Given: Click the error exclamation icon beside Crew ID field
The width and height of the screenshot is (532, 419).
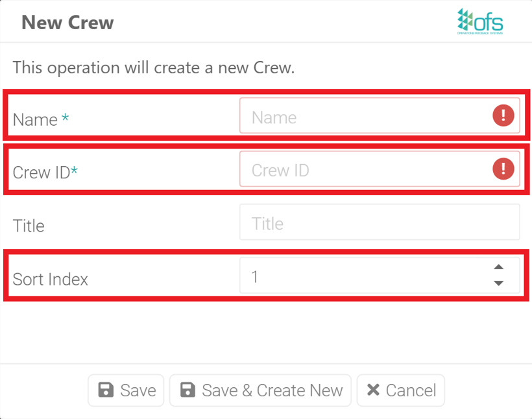Looking at the screenshot, I should 503,169.
